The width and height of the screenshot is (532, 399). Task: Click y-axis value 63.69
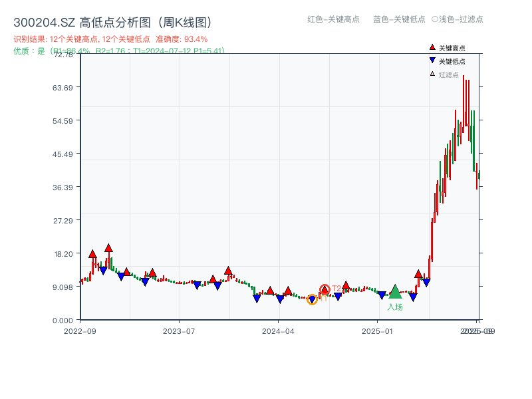(x=63, y=88)
